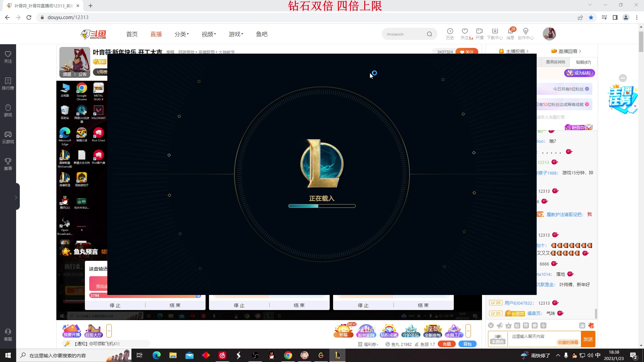Click the search magnifier icon
The image size is (644, 362).
click(429, 34)
